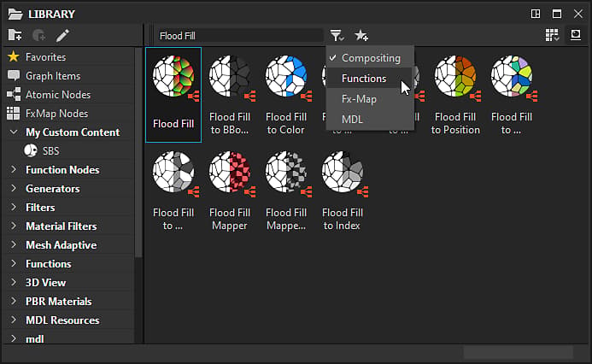Expand the Generators category
This screenshot has height=364, width=592.
coord(14,189)
